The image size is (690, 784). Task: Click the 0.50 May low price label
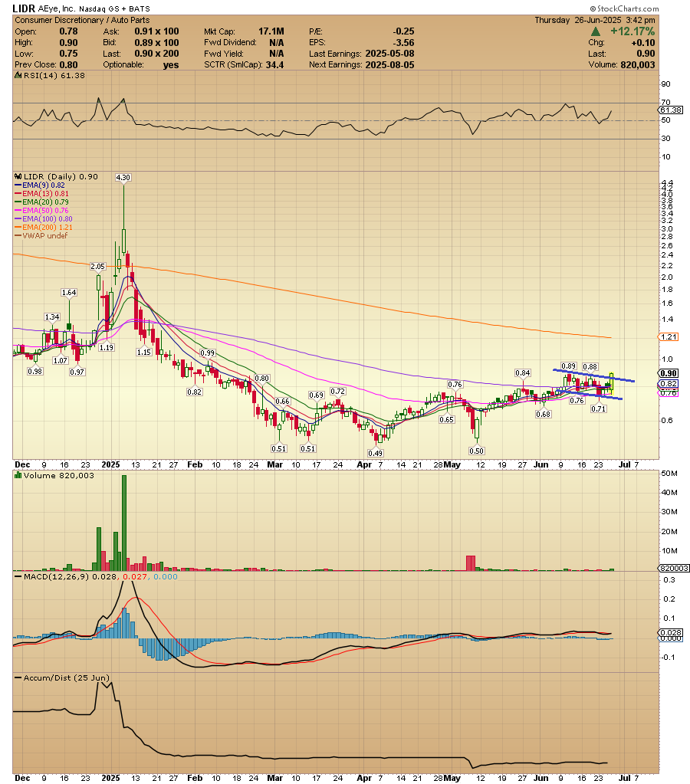point(476,451)
